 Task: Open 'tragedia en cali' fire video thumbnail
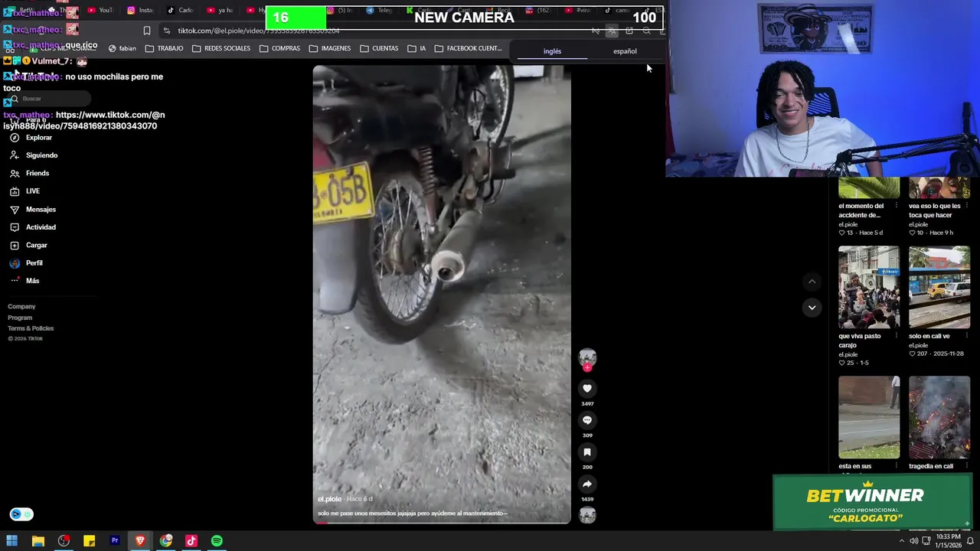(939, 417)
